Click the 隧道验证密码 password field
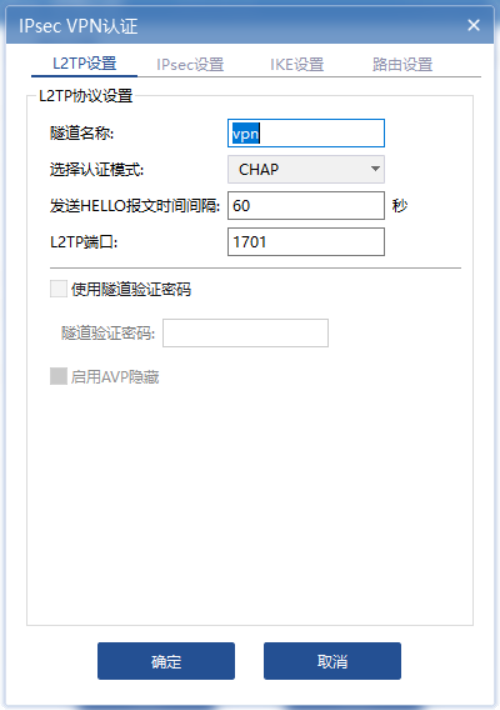The image size is (500, 710). pos(245,333)
